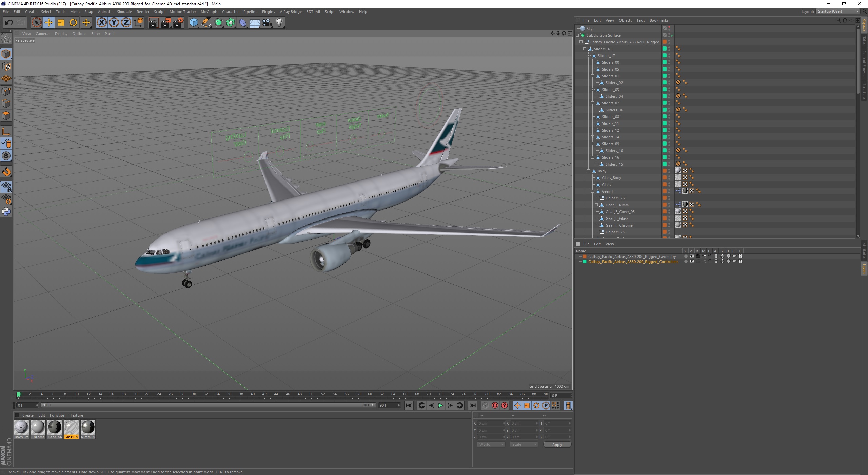The height and width of the screenshot is (475, 868).
Task: Toggle Subdivision Surface enable checkmark
Action: click(x=672, y=35)
